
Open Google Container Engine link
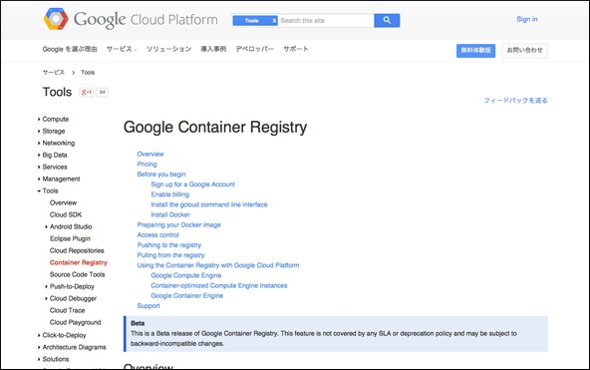point(187,296)
